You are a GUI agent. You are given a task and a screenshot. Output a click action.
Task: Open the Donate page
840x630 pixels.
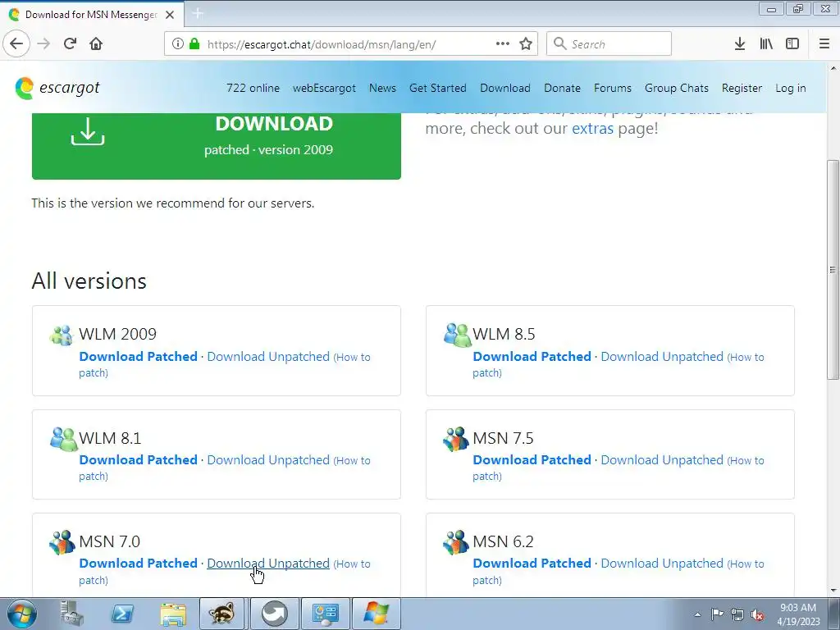[x=562, y=88]
